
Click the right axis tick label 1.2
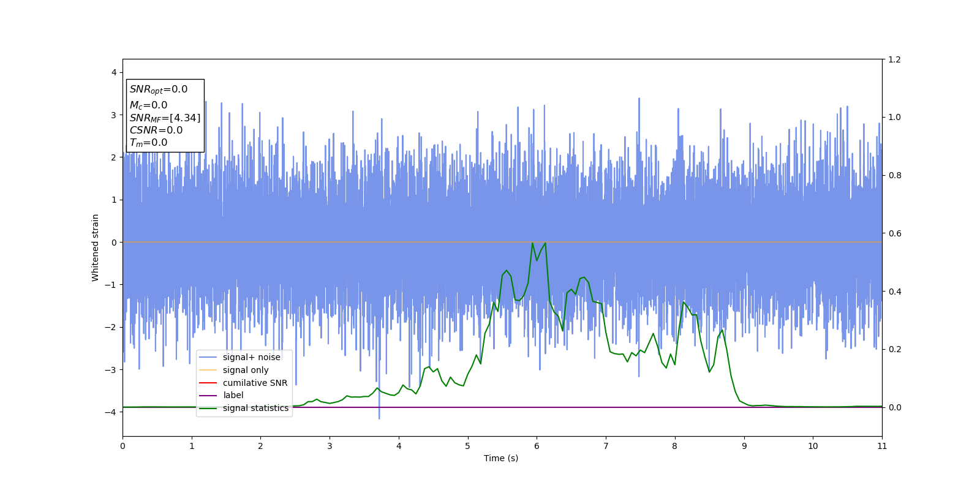click(x=894, y=59)
